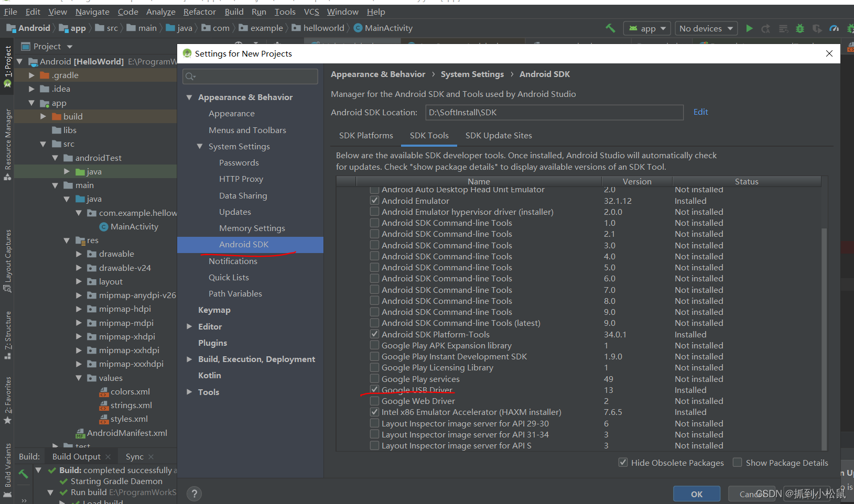Open HTTP Proxy settings page

tap(241, 179)
